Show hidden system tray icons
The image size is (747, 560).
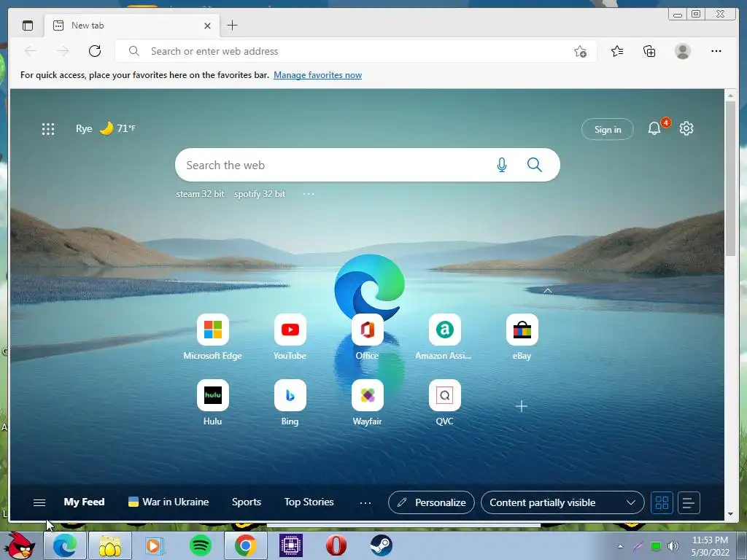click(x=620, y=547)
